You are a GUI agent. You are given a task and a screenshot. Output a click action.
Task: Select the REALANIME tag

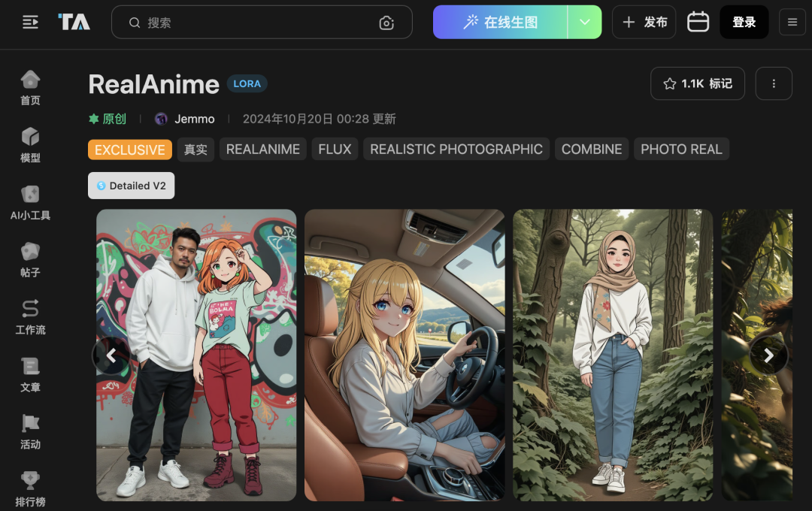pos(263,149)
